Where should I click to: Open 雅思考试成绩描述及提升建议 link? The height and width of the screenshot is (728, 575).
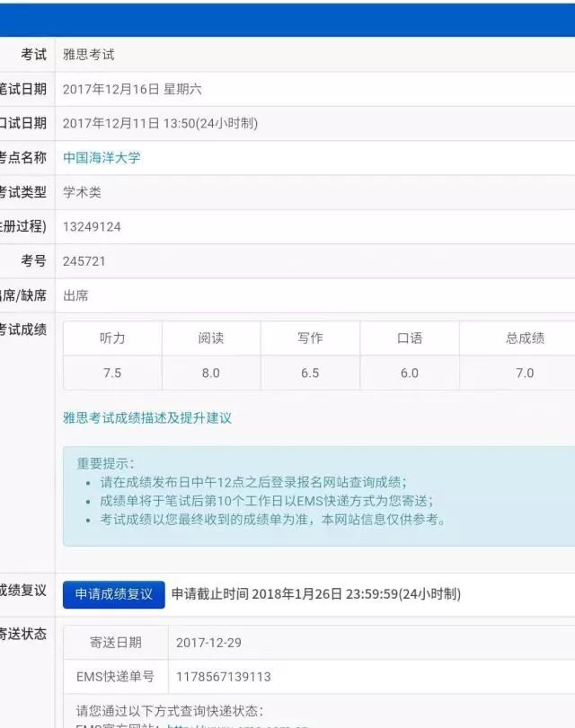pos(146,417)
